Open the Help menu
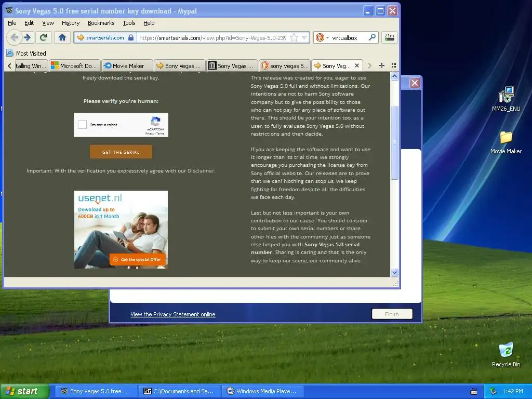Viewport: 532px width, 399px height. 149,23
